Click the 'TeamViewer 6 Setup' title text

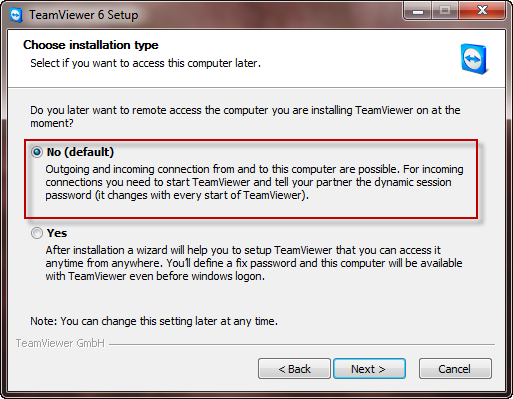coord(84,15)
